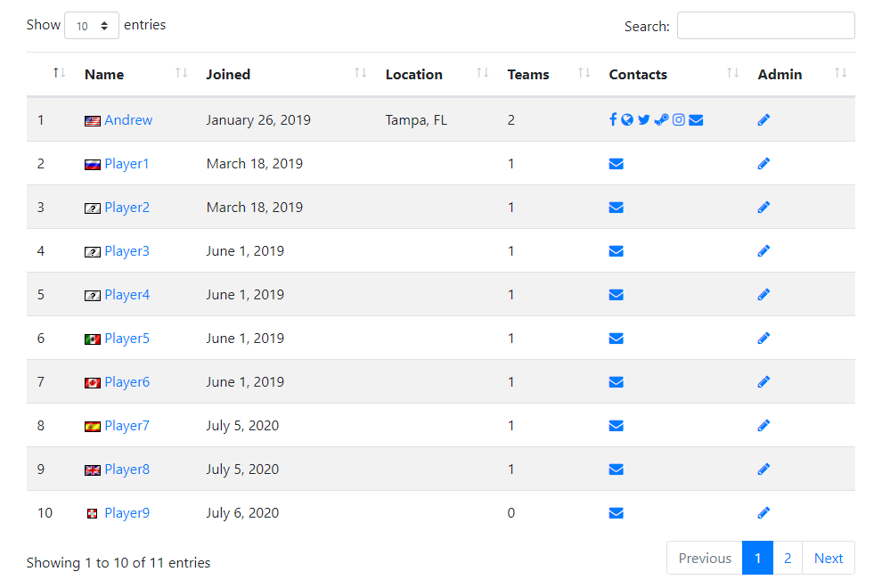Screen dimensions: 882x588
Task: Sort table by Teams column
Action: (549, 74)
